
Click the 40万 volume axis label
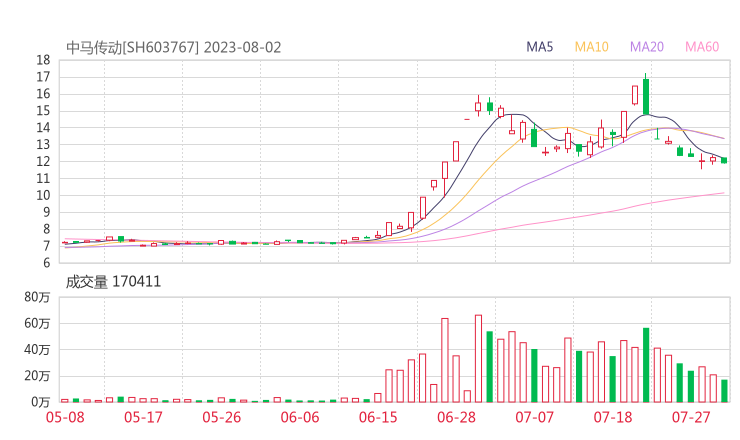coord(37,349)
